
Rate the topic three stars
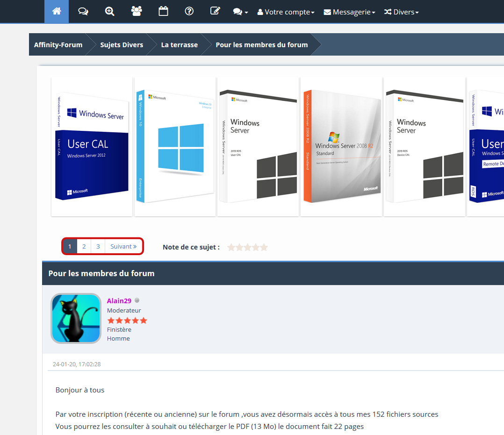247,247
